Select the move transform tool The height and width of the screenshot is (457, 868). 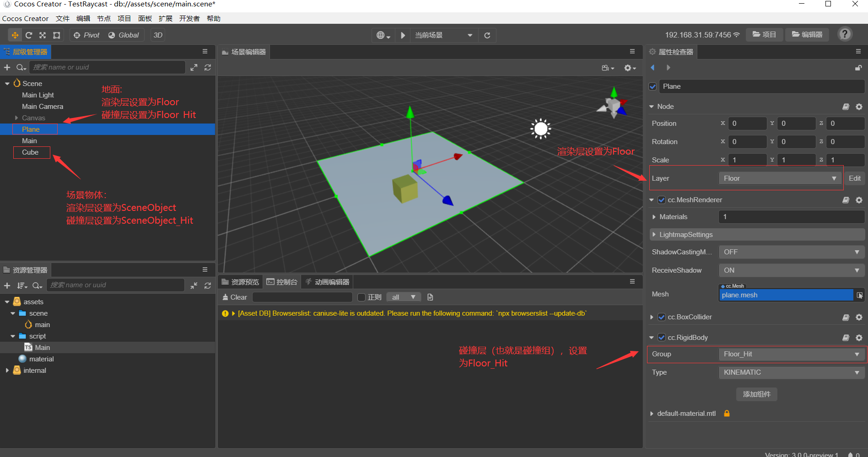click(x=15, y=35)
